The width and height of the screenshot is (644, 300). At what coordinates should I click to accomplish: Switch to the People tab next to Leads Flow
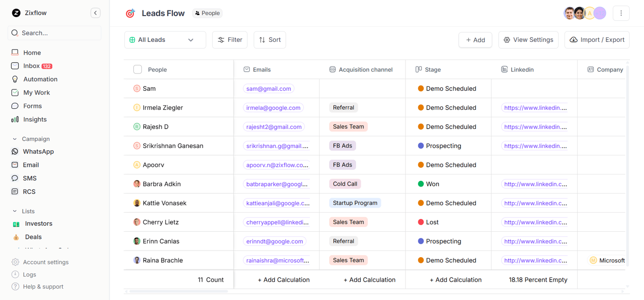tap(207, 13)
